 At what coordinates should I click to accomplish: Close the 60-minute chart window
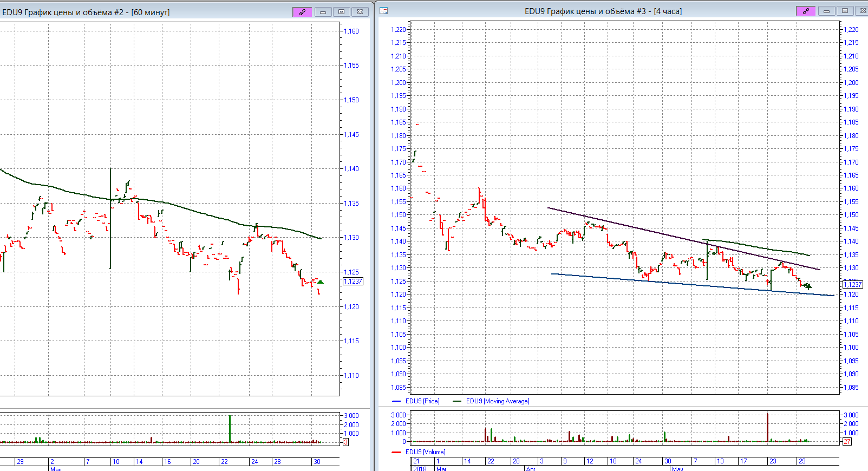360,12
